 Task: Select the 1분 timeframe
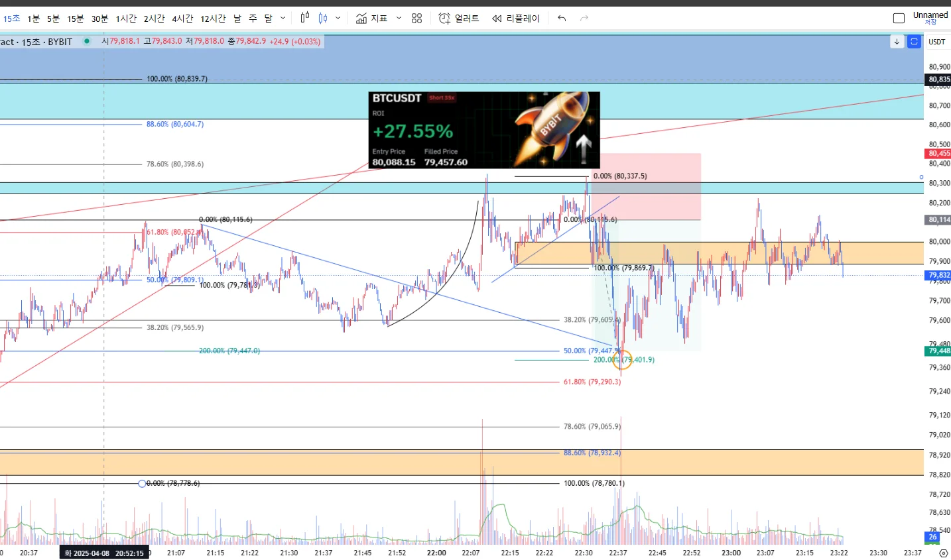click(33, 19)
